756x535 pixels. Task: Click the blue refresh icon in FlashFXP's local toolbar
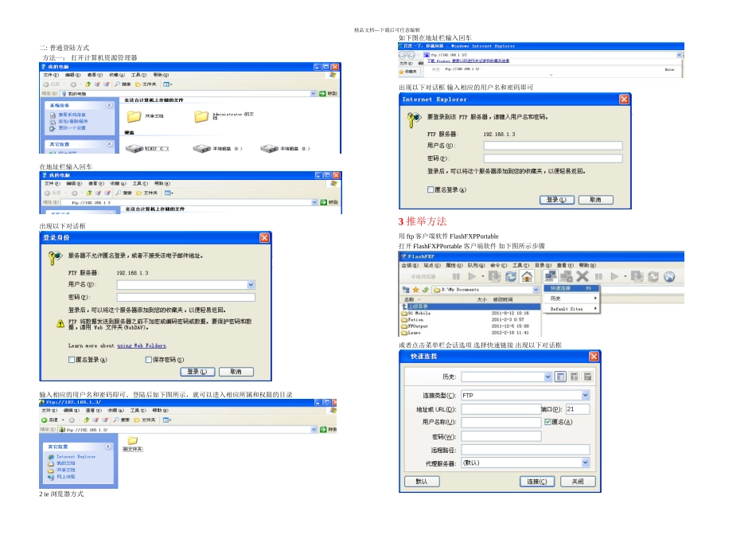(511, 276)
